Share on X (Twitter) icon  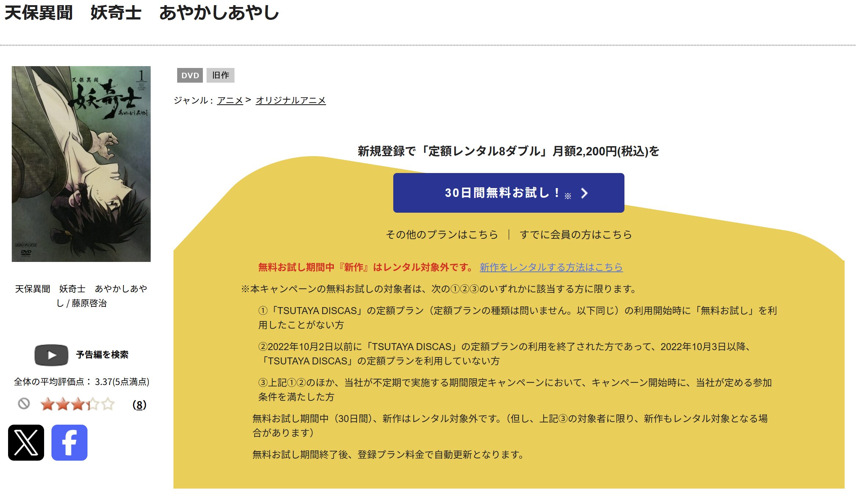pos(26,443)
